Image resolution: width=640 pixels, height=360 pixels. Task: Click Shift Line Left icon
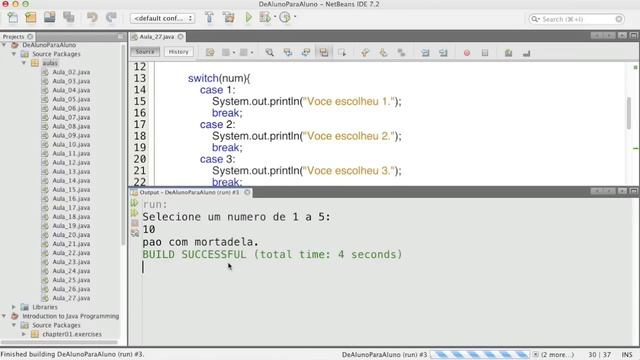click(x=425, y=53)
